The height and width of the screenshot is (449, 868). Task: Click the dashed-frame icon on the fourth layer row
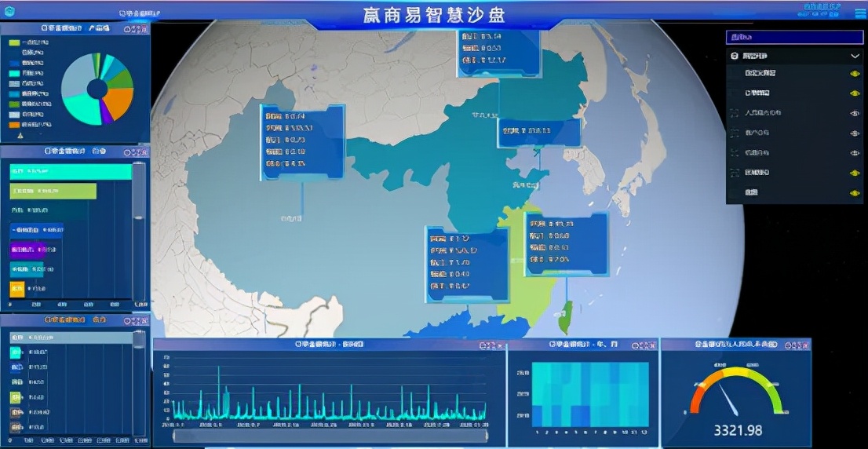tap(735, 133)
